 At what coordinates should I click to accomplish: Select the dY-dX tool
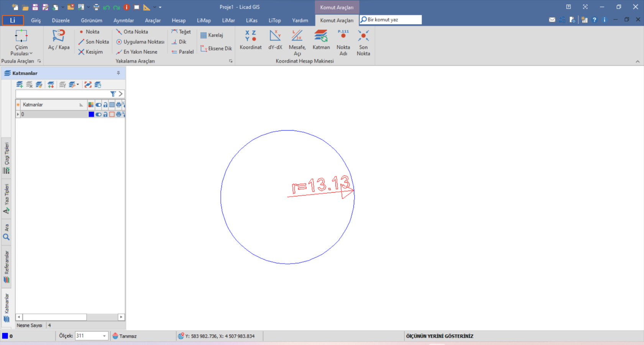click(275, 40)
